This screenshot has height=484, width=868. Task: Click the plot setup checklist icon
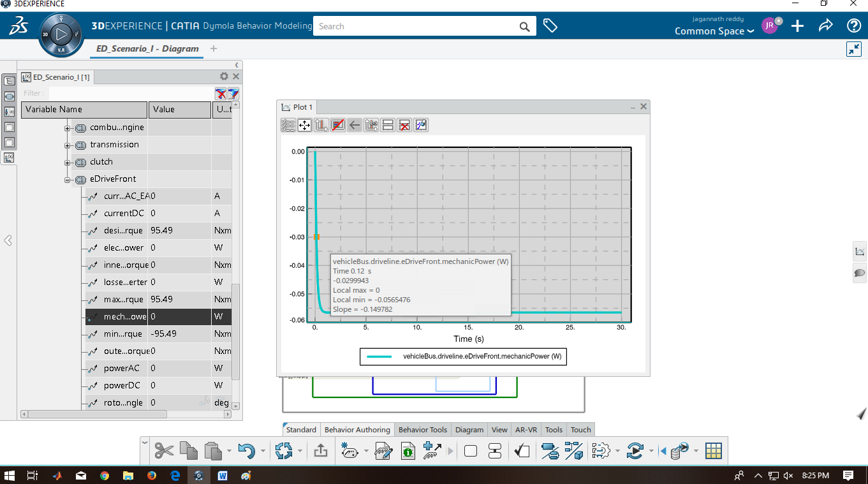coord(288,125)
